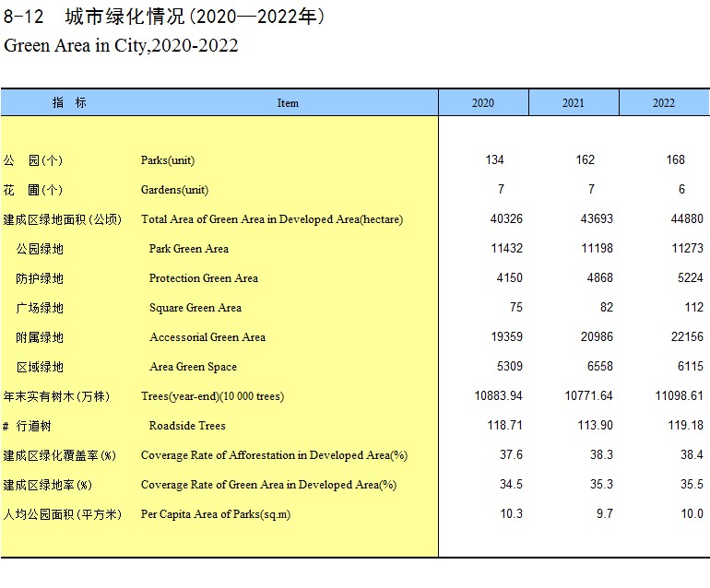Screen dimensions: 710x588
Task: Select the value 11198
Action: click(x=598, y=248)
